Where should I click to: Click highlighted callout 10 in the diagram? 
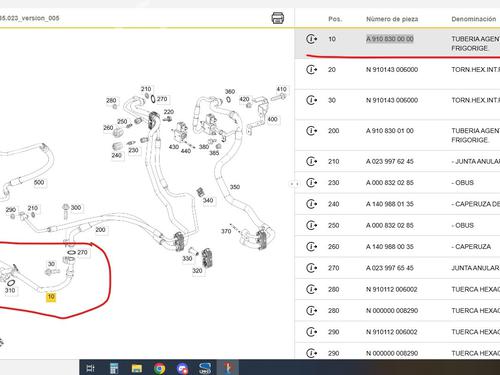pos(51,297)
